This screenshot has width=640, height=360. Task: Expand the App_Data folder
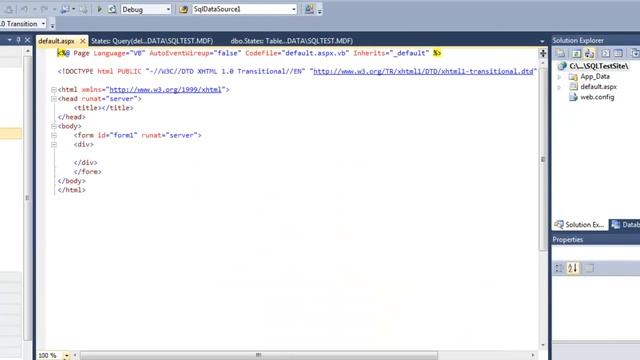click(x=560, y=77)
